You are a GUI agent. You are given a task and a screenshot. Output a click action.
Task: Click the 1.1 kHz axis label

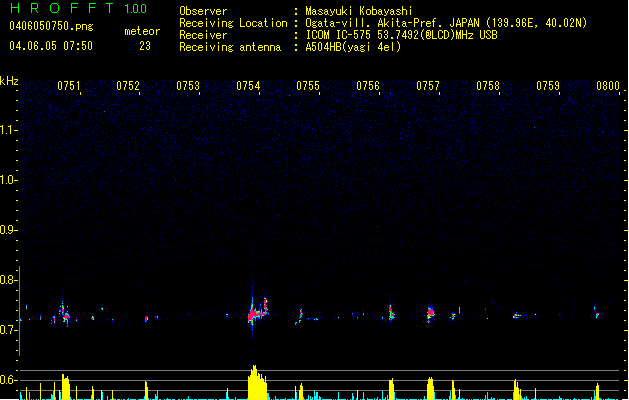pyautogui.click(x=8, y=130)
